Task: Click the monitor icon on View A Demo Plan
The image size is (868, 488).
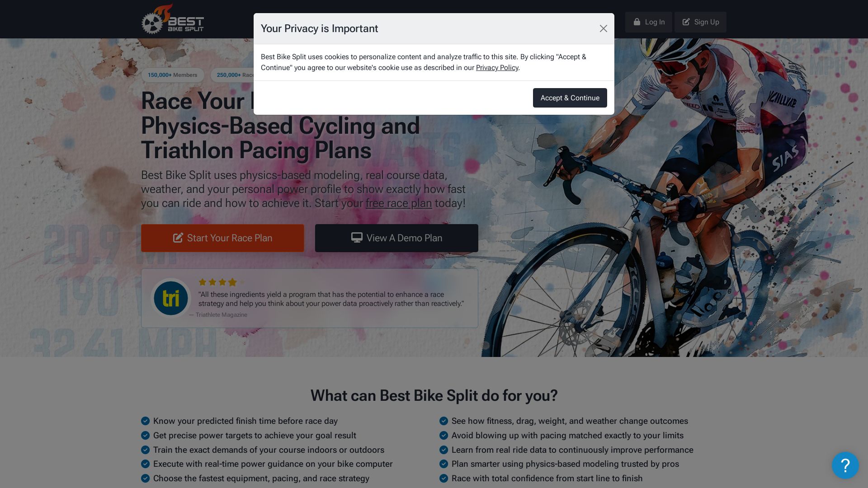Action: coord(357,238)
